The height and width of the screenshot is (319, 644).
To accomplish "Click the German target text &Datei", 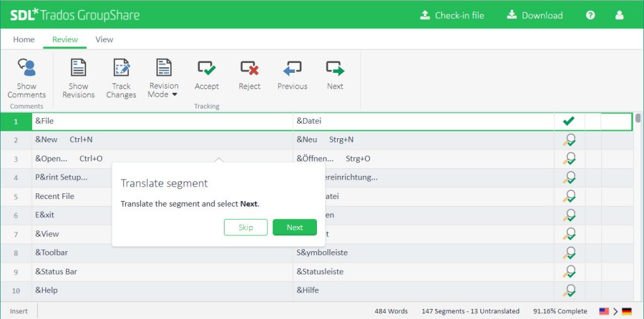I will (309, 121).
